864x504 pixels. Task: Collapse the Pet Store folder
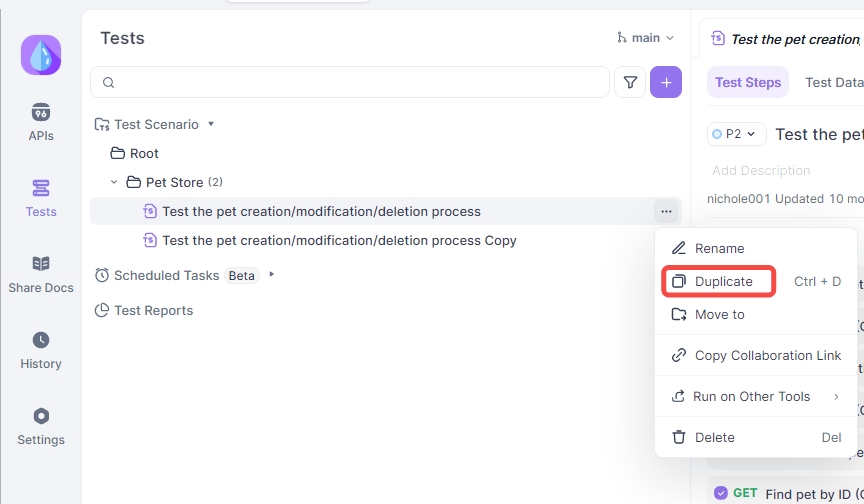coord(114,182)
